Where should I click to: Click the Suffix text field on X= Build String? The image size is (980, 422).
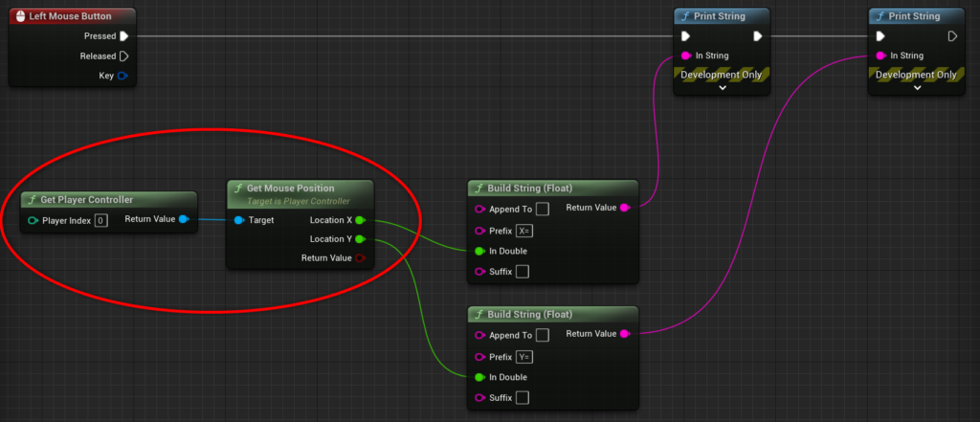point(523,272)
